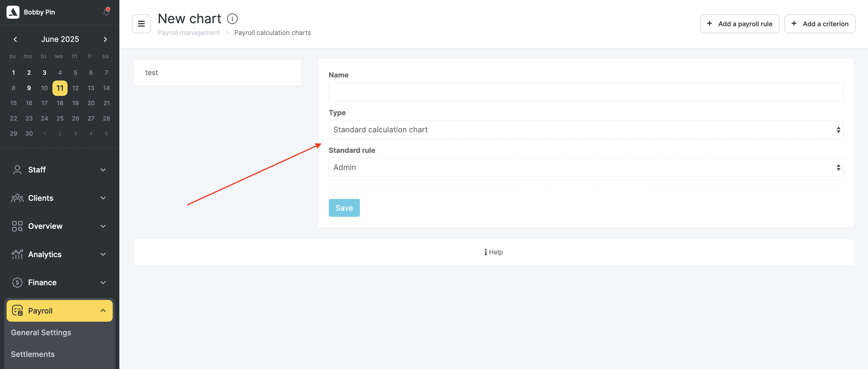868x369 pixels.
Task: Toggle the hamburger sidebar menu button
Action: (x=141, y=24)
